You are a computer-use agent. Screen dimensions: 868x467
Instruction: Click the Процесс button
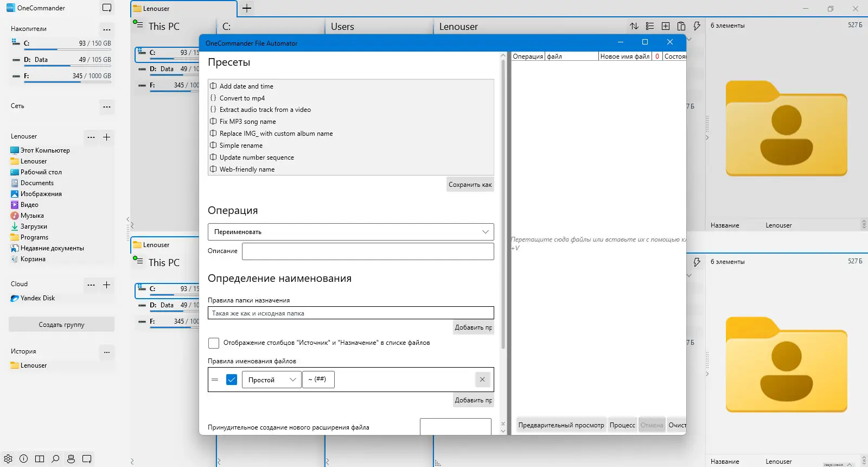[622, 425]
